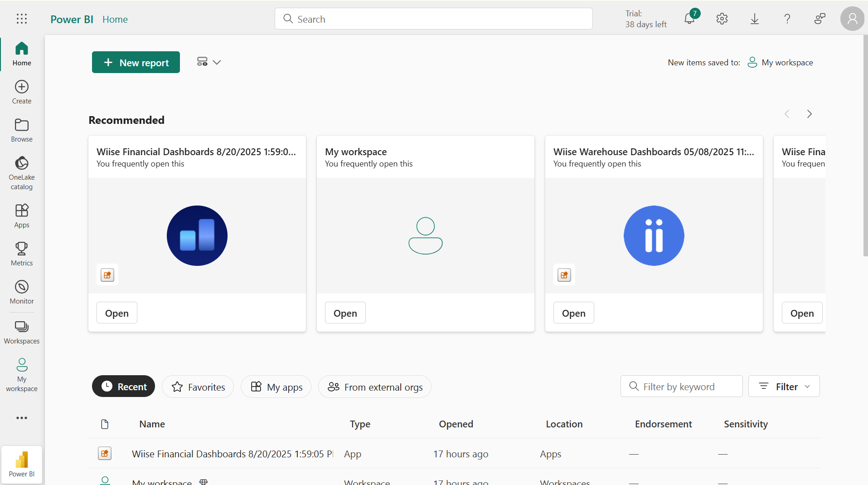Open the app launcher grid icon
868x485 pixels.
[22, 19]
